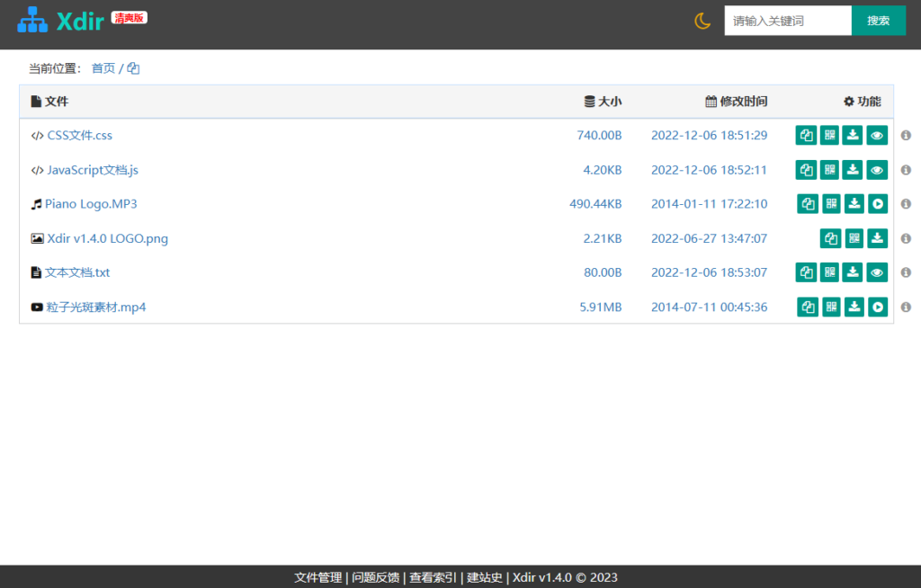Image resolution: width=921 pixels, height=588 pixels.
Task: Open Xdir v1.4.0 footer link
Action: 542,577
